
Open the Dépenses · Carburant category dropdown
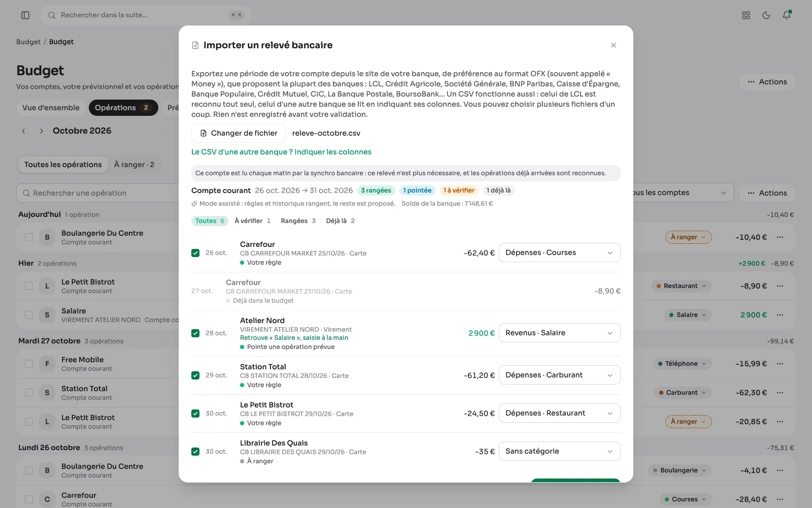[559, 375]
